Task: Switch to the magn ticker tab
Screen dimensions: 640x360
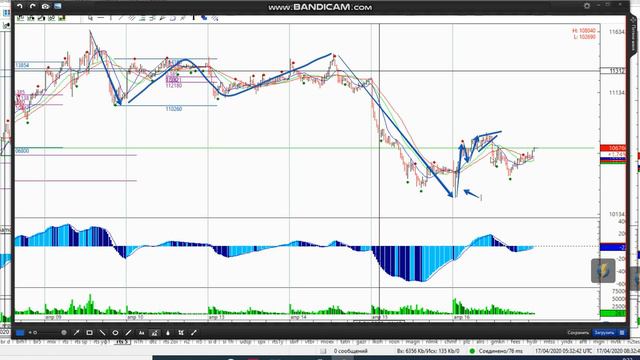Action: 412,342
